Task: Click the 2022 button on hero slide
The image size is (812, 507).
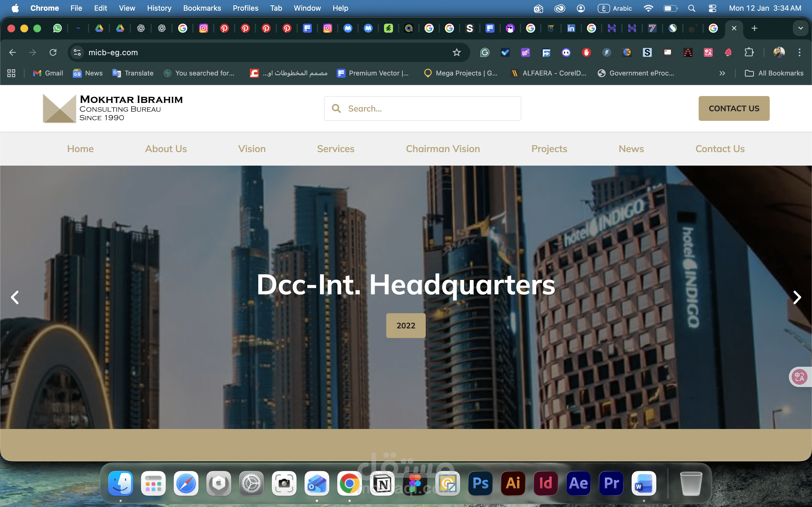Action: (x=406, y=325)
